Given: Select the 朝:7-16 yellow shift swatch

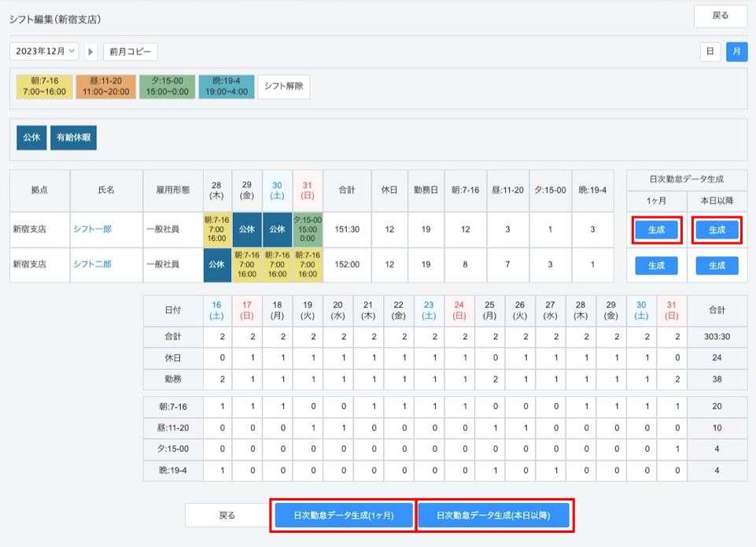Looking at the screenshot, I should click(44, 87).
